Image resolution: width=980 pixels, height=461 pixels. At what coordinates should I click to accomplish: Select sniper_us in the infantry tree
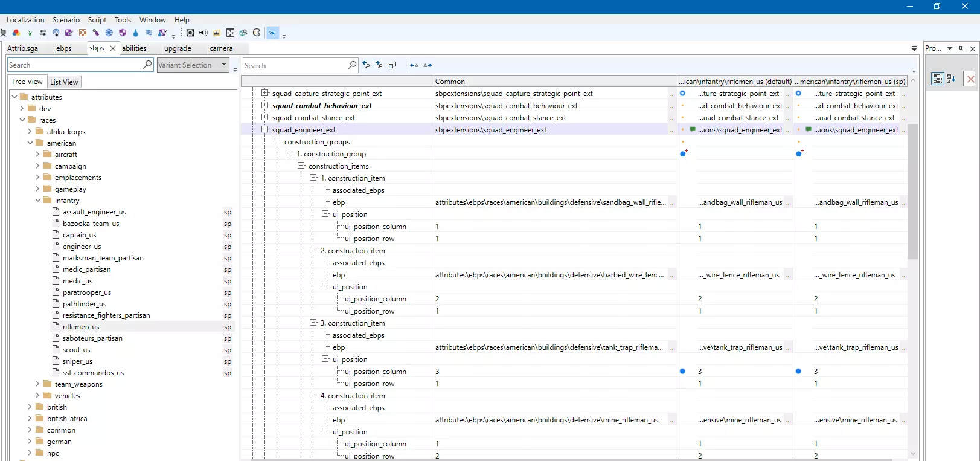[x=77, y=361]
